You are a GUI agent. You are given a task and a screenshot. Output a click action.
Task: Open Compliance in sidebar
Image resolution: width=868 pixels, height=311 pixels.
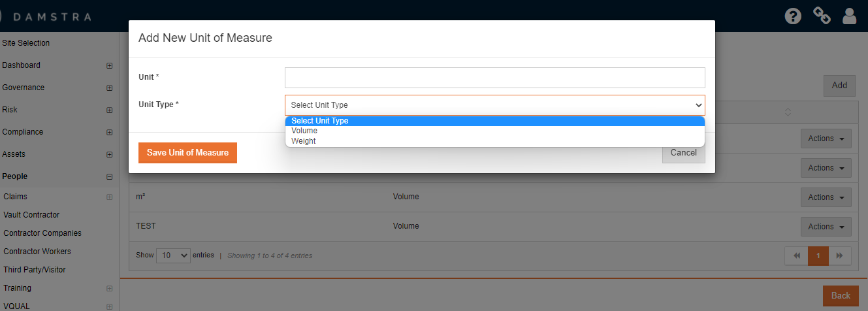pos(23,132)
